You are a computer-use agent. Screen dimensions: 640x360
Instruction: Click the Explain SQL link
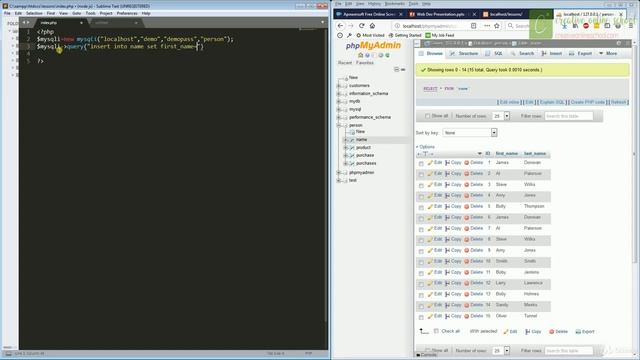pos(552,102)
